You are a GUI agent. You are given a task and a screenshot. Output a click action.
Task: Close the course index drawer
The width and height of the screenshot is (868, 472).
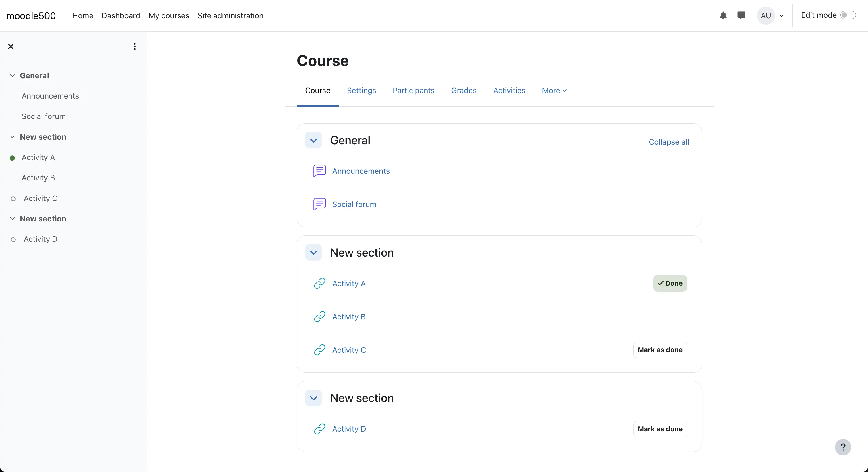pos(11,46)
